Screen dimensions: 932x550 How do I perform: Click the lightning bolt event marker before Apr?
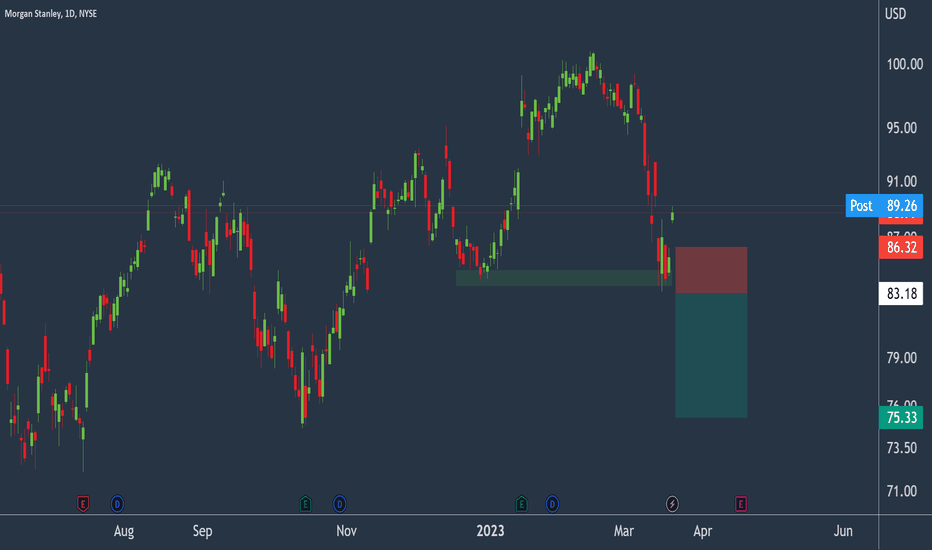point(672,504)
